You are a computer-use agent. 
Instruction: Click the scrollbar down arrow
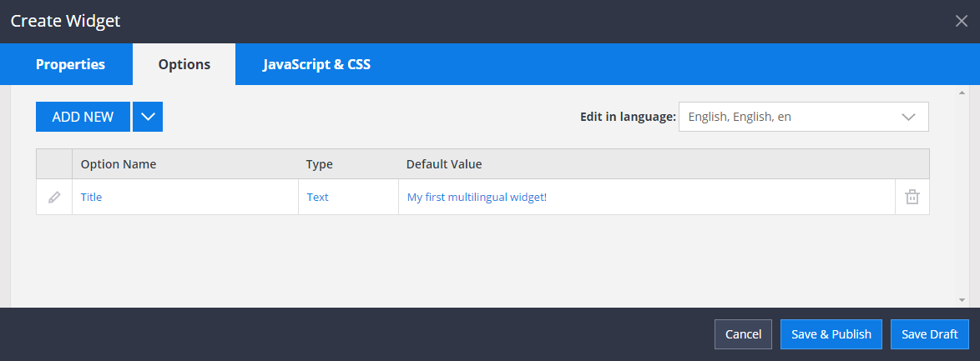coord(962,299)
